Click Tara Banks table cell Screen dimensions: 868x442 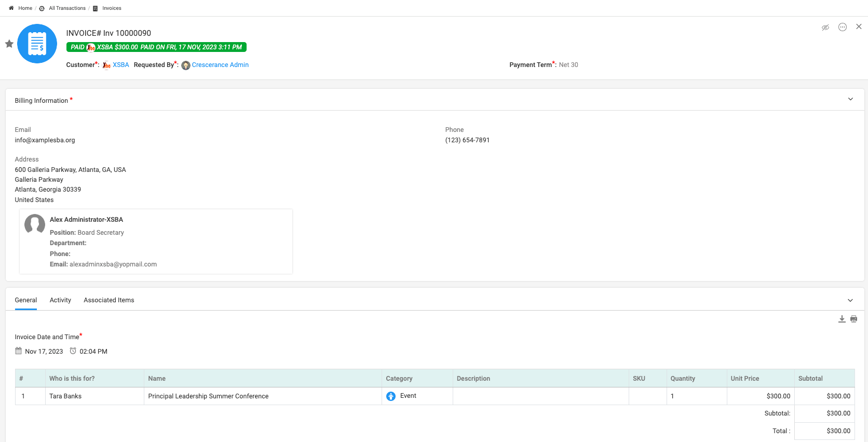(94, 396)
